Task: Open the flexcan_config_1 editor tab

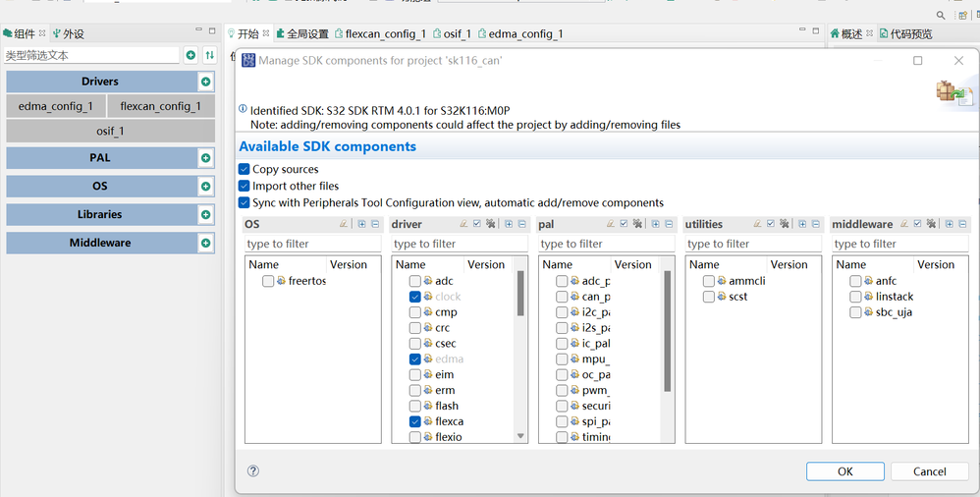Action: click(381, 33)
